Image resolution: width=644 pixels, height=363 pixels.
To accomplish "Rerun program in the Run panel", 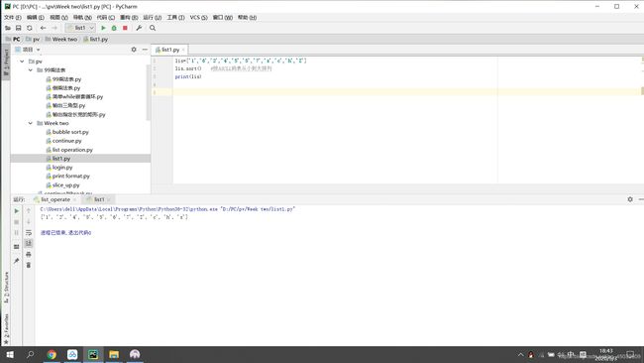I will point(17,211).
